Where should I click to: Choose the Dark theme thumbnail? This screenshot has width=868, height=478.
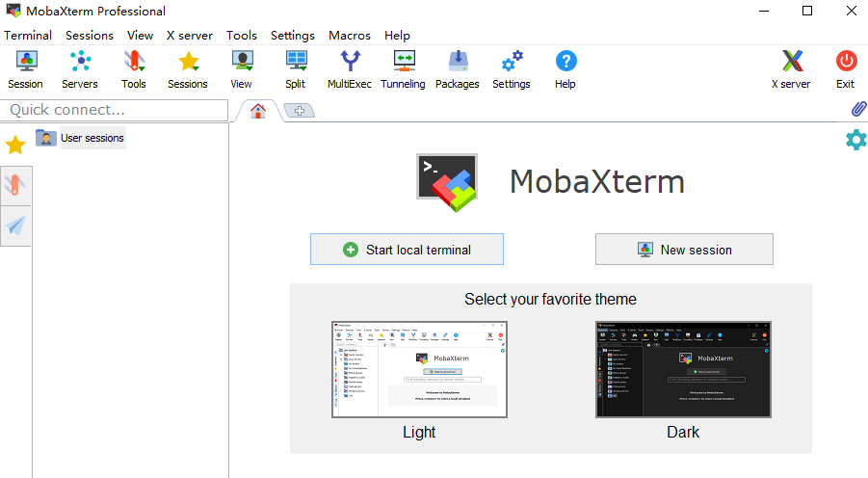coord(683,369)
